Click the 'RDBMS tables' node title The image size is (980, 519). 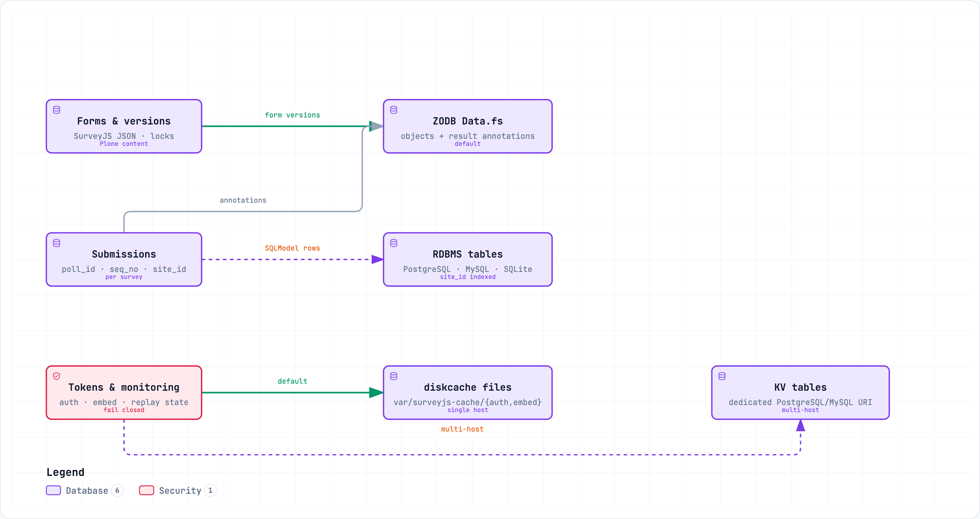[468, 254]
